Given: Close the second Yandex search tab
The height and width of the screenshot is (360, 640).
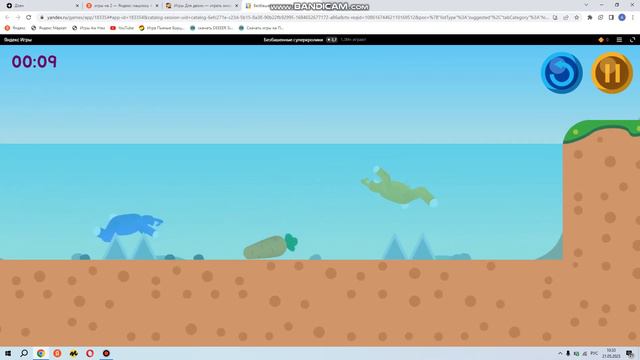Looking at the screenshot, I should click(x=157, y=6).
